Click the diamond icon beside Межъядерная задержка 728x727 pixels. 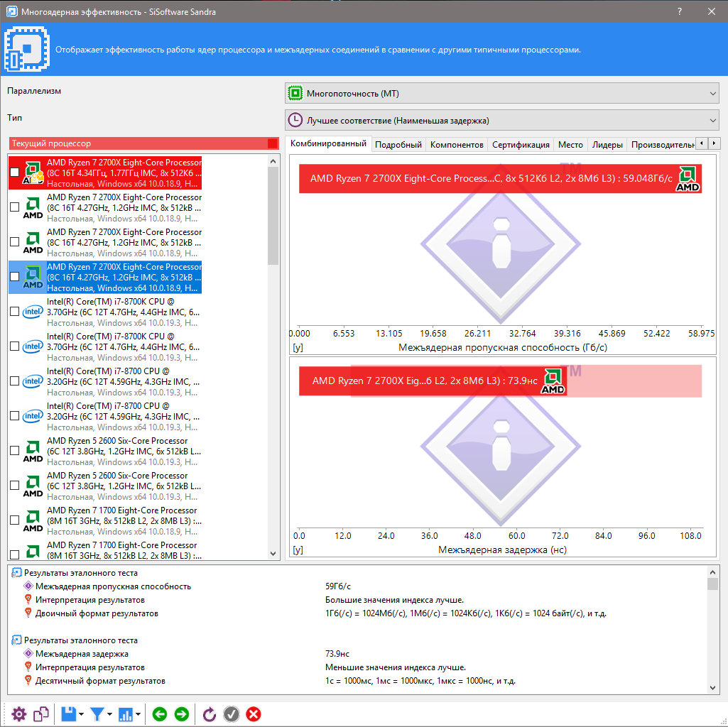[x=28, y=653]
